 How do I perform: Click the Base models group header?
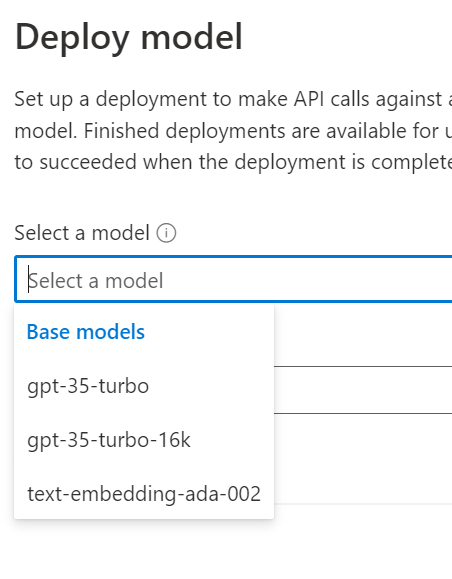click(86, 332)
